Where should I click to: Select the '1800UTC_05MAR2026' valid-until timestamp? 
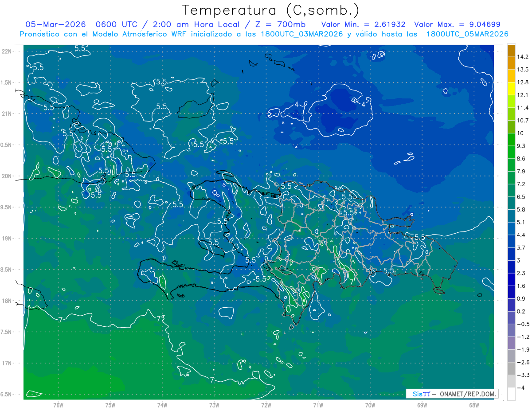467,34
